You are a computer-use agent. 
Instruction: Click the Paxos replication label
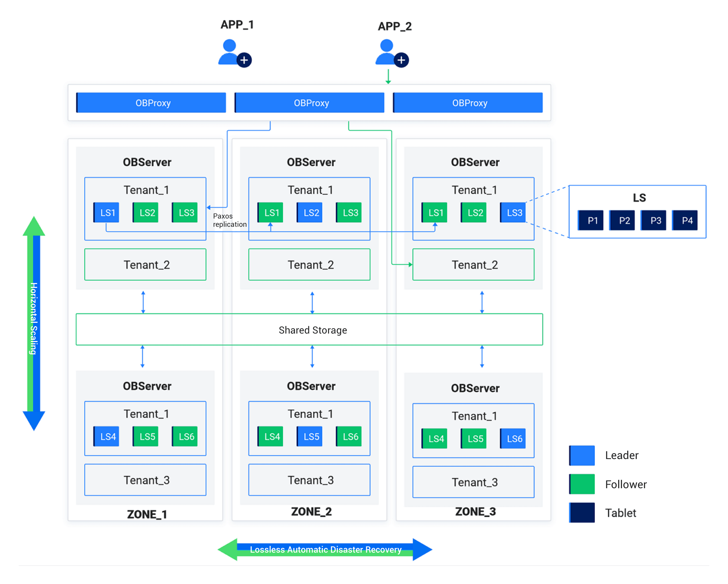tap(230, 220)
